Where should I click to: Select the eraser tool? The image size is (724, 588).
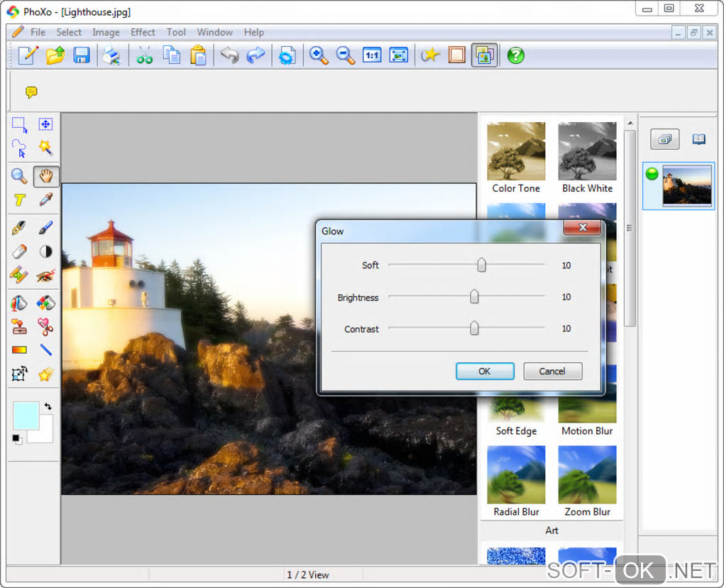(19, 251)
